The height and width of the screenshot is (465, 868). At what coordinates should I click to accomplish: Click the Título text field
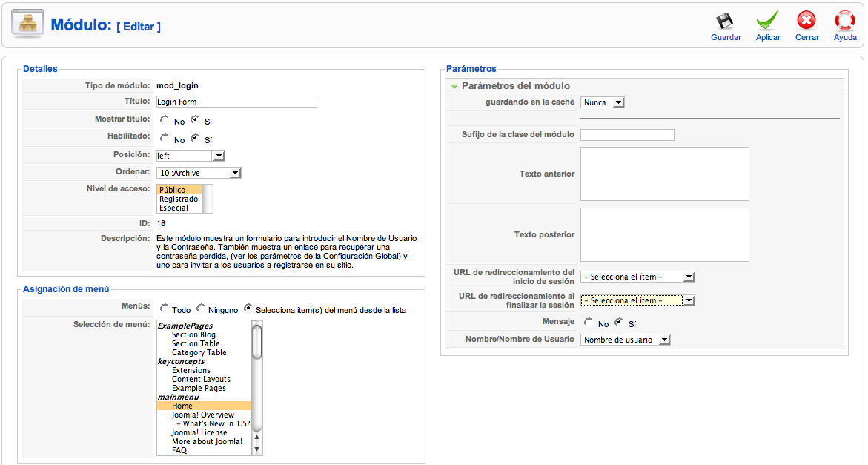[236, 102]
